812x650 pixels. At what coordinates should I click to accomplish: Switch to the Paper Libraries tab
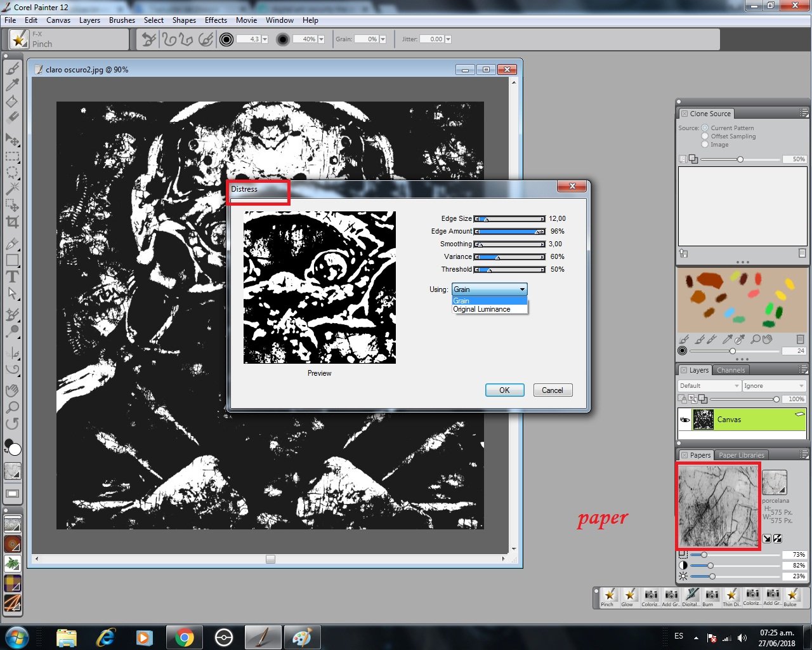[742, 455]
